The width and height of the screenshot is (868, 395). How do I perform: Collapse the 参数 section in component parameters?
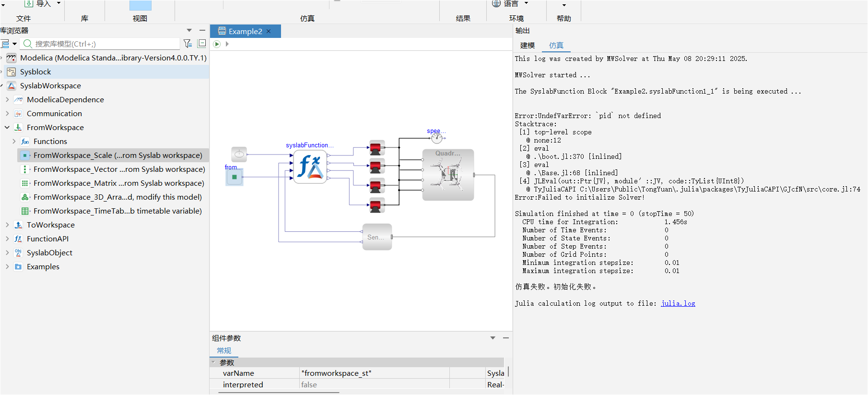pyautogui.click(x=213, y=362)
